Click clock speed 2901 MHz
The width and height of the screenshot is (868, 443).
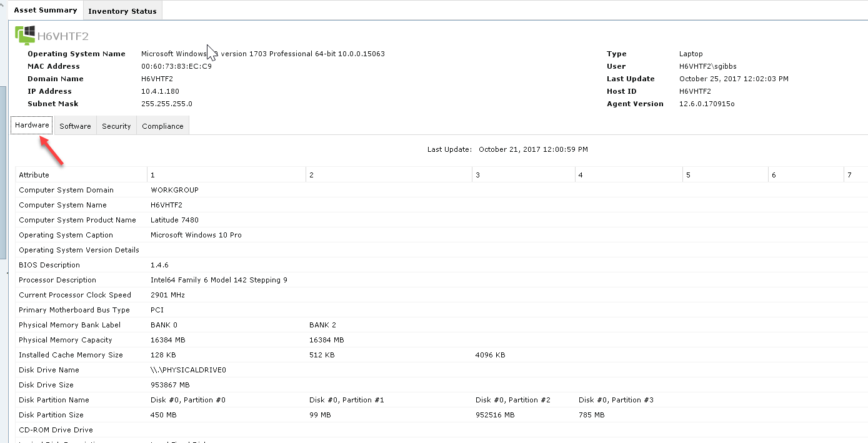[167, 295]
